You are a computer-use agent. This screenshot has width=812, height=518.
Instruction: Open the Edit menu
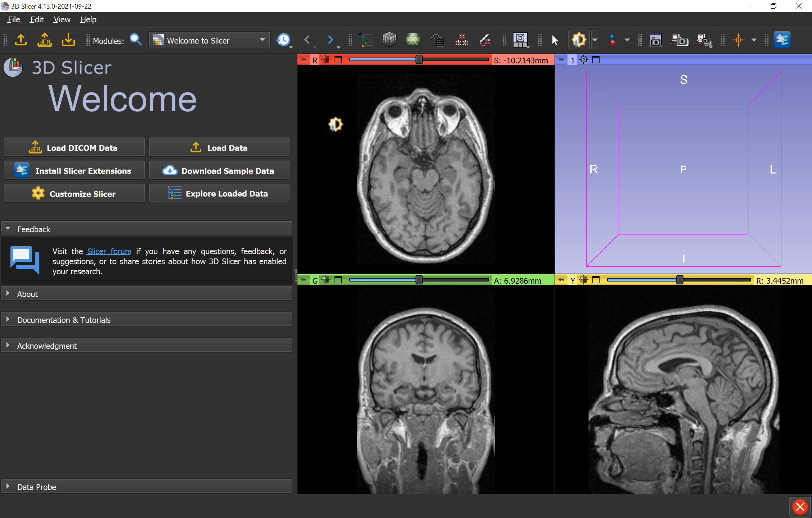click(x=37, y=19)
